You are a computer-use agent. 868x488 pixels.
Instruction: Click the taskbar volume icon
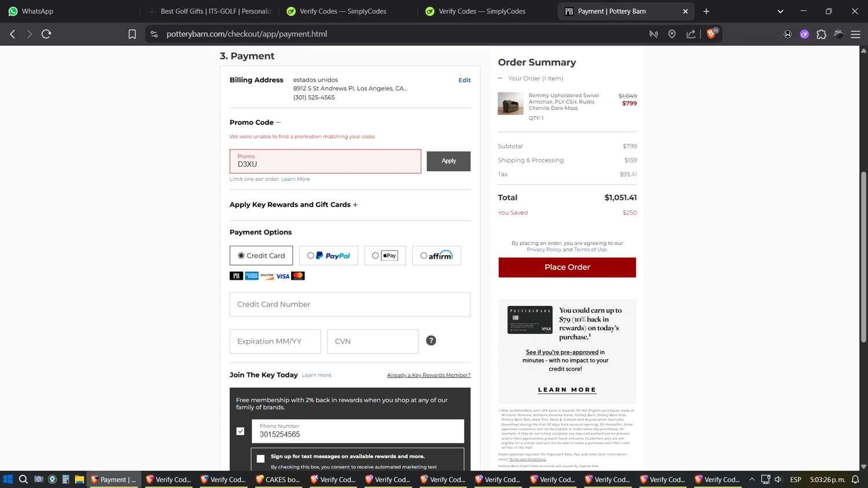click(778, 479)
